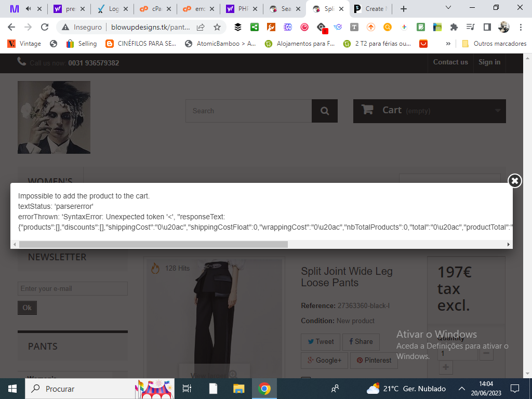
Task: Close the error popup with X icon
Action: (x=515, y=181)
